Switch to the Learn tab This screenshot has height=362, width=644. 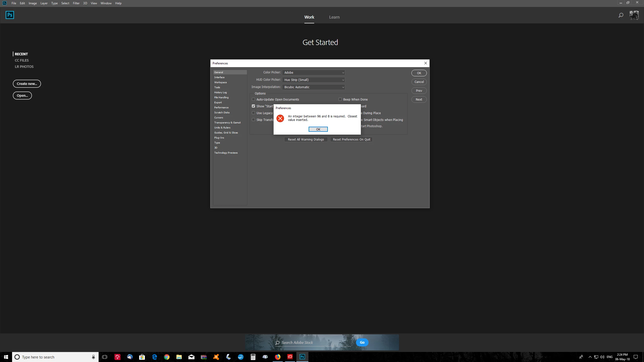coord(334,17)
